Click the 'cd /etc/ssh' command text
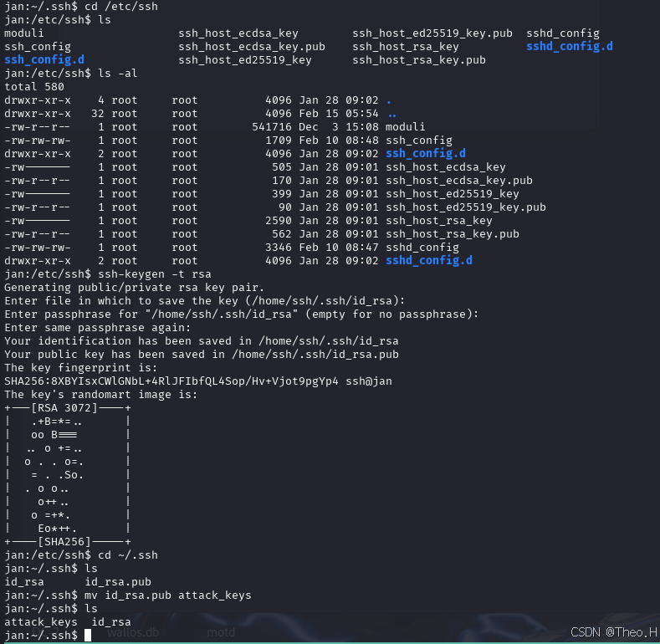 click(121, 7)
